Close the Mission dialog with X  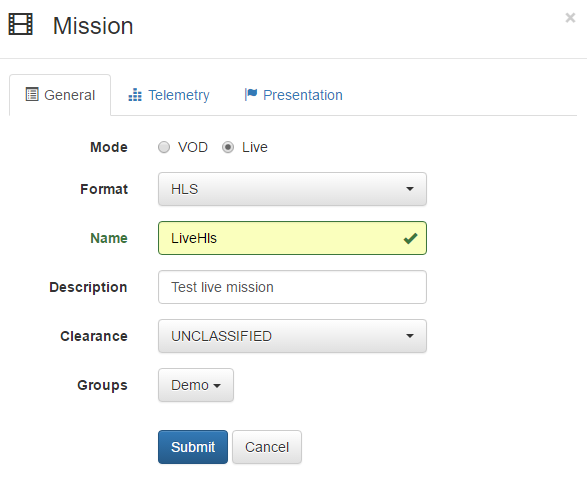pyautogui.click(x=570, y=18)
